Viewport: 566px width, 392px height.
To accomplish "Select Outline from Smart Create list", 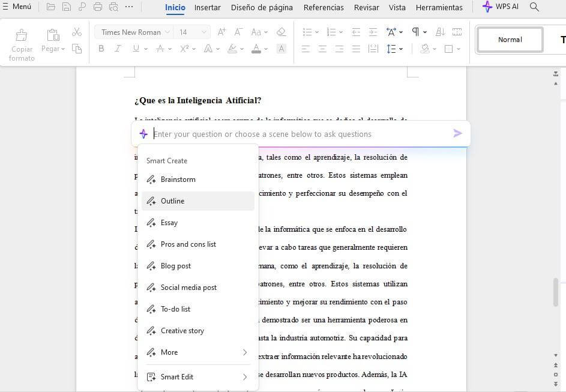I will (198, 201).
